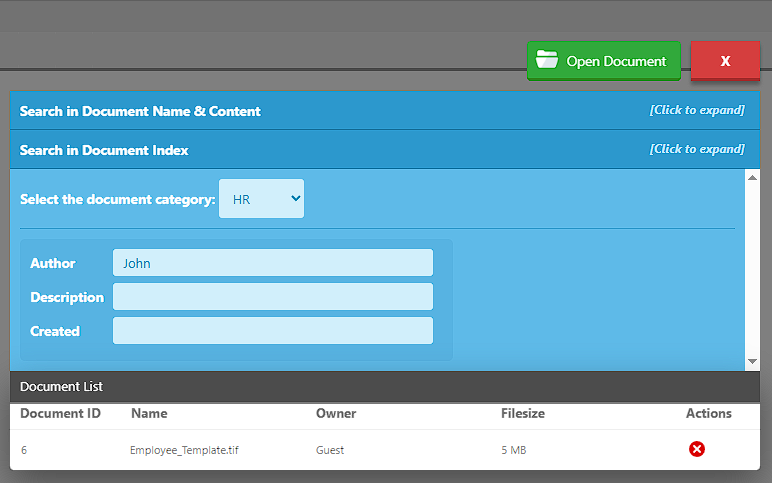Click the first [Click to expand] link
The width and height of the screenshot is (772, 483).
pos(697,110)
